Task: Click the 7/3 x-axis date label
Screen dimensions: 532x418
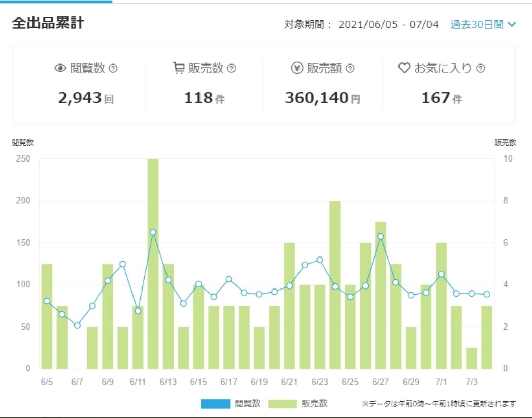Action: tap(472, 382)
